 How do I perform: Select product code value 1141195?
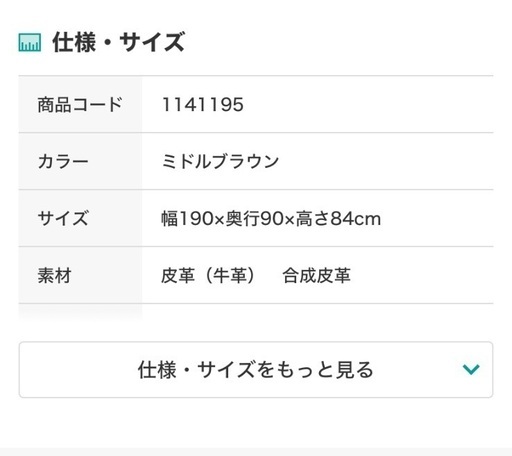tap(203, 105)
